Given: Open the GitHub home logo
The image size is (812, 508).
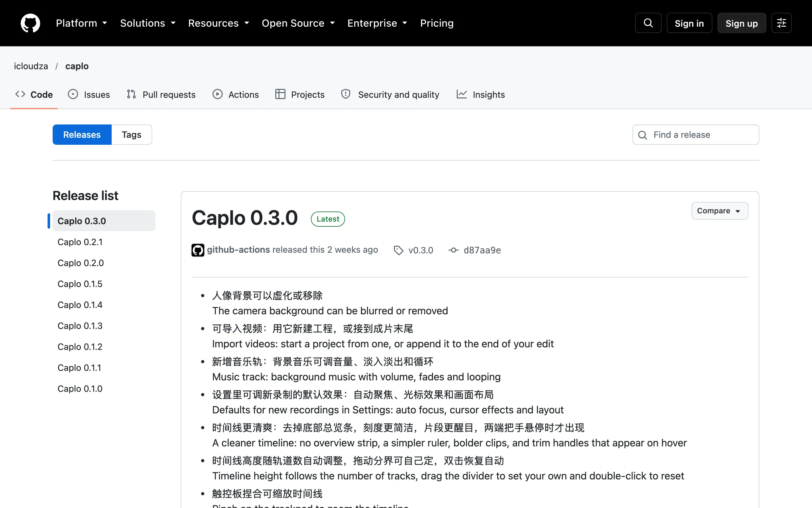Looking at the screenshot, I should 30,23.
